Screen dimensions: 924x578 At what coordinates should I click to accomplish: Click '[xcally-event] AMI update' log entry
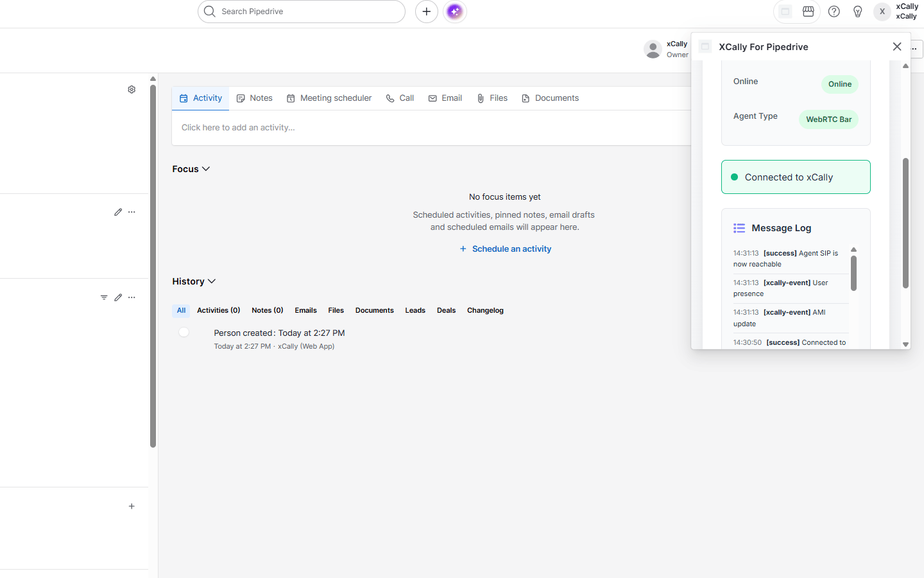pos(791,318)
